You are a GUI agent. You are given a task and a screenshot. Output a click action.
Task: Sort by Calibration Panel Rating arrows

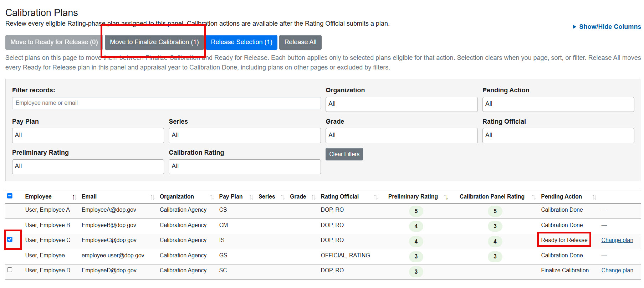[533, 197]
